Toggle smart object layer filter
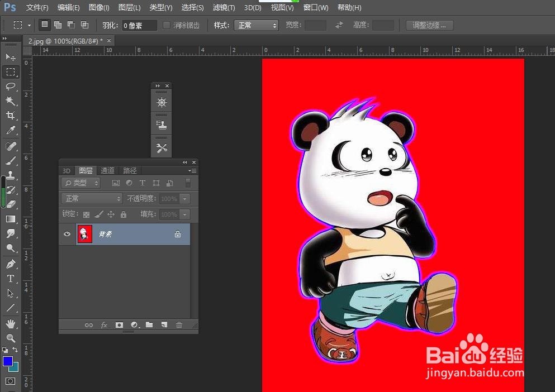Screen dimensions: 555x392 170,183
